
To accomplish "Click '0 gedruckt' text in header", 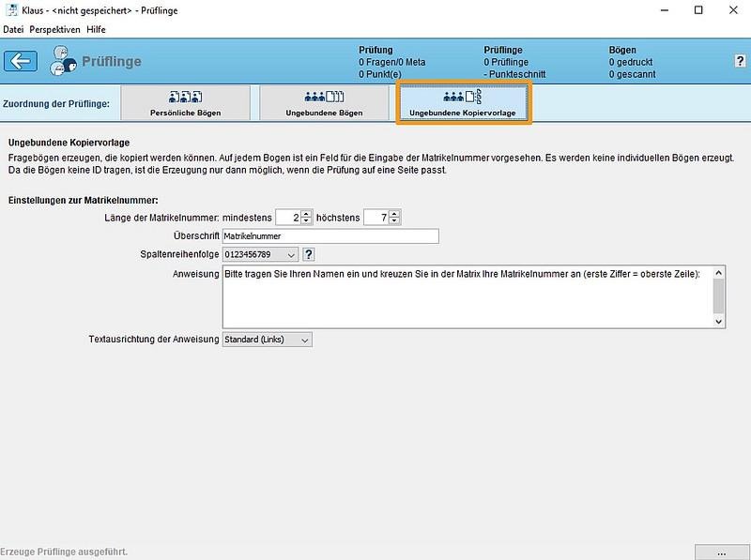I will (630, 62).
